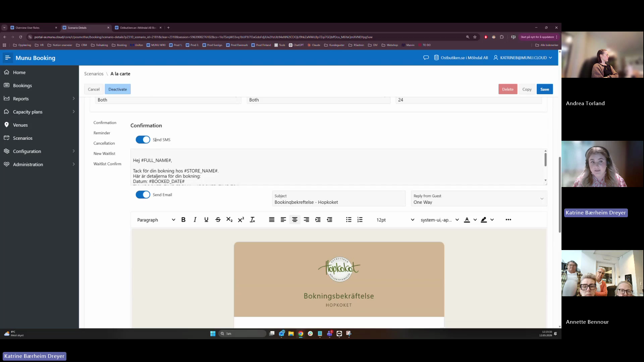Reload the browser page

pyautogui.click(x=21, y=37)
